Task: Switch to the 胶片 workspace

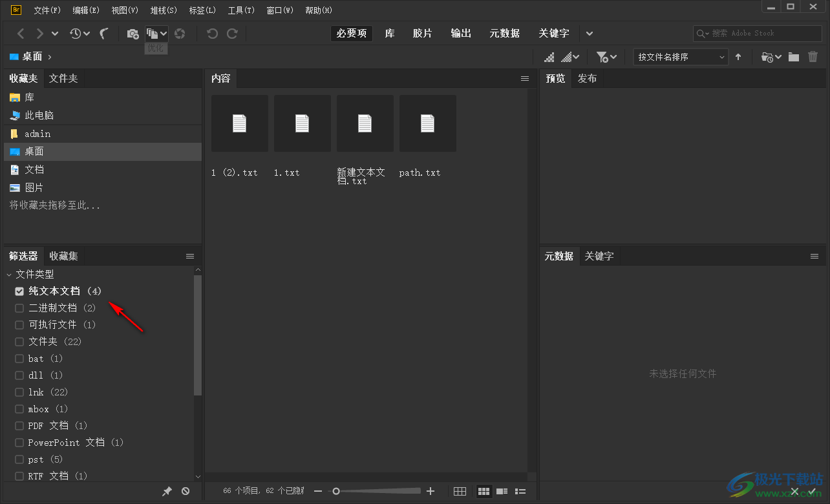Action: (422, 34)
